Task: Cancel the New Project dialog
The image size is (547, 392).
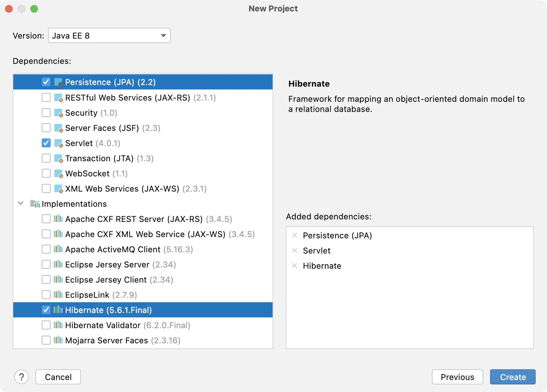Action: coord(58,377)
